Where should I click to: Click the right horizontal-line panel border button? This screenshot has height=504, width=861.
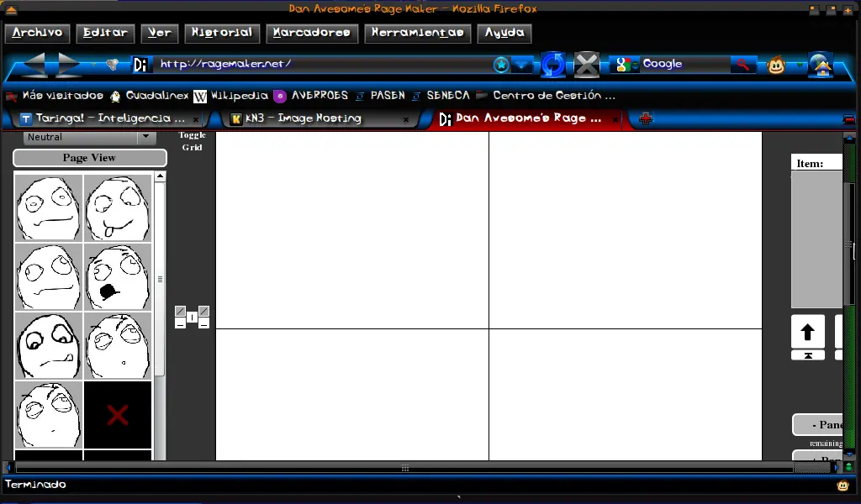[203, 323]
